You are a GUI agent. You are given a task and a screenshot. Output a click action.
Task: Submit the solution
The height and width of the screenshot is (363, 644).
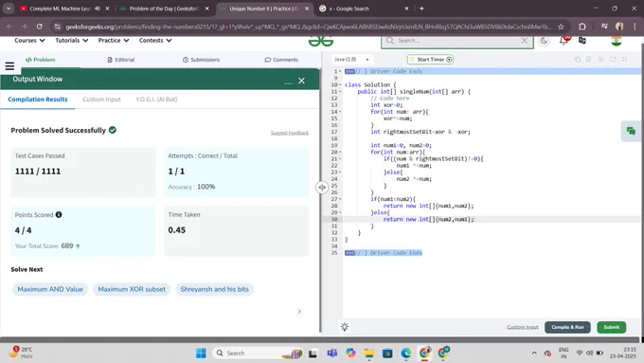pyautogui.click(x=611, y=327)
